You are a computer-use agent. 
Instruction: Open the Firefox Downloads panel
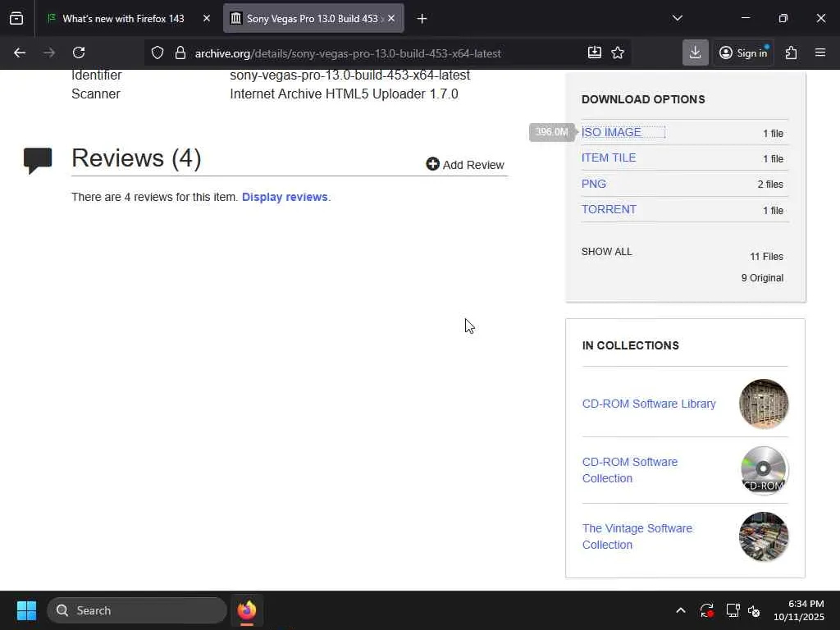click(x=696, y=52)
